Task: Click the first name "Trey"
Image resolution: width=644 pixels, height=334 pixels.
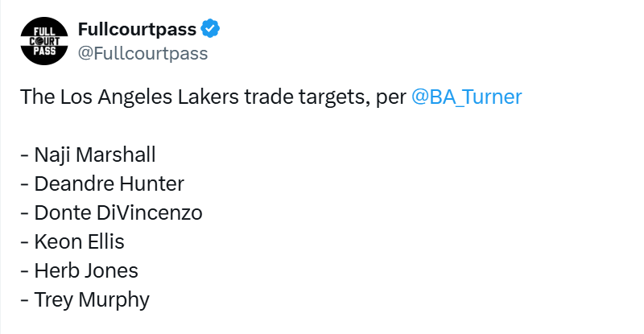Action: (52, 299)
